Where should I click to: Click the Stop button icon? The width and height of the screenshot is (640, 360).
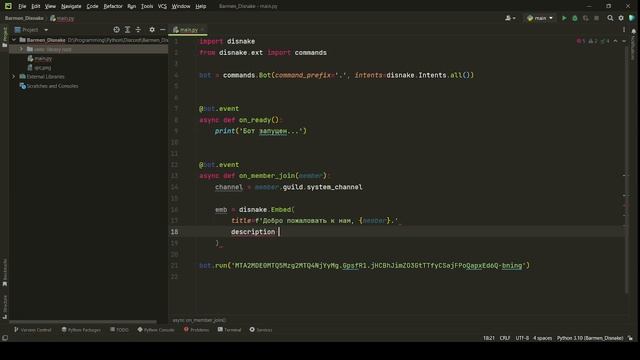pyautogui.click(x=596, y=18)
